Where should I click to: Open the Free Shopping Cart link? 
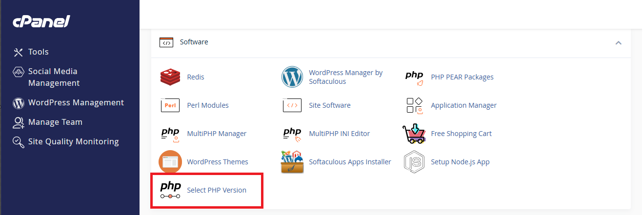[461, 134]
